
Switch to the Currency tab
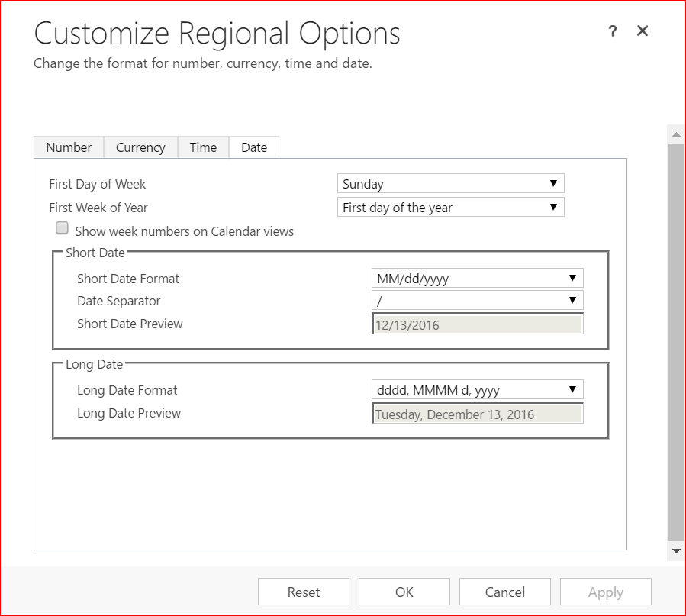(140, 147)
